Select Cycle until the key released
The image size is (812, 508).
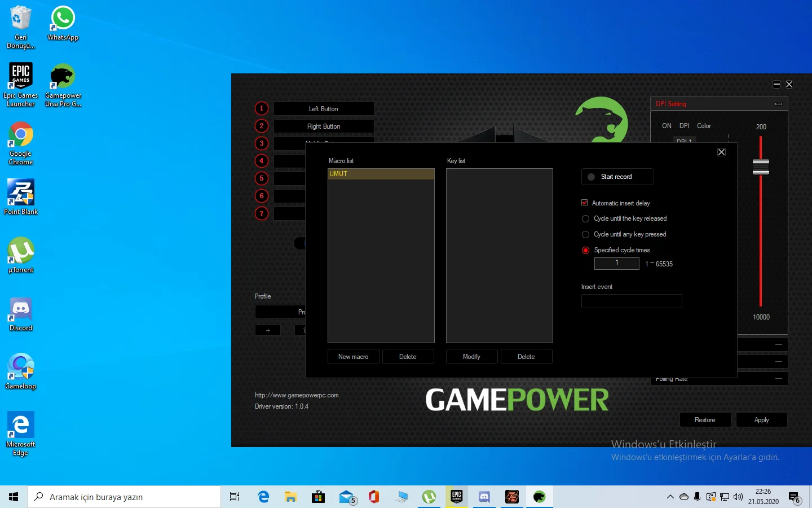pyautogui.click(x=585, y=218)
